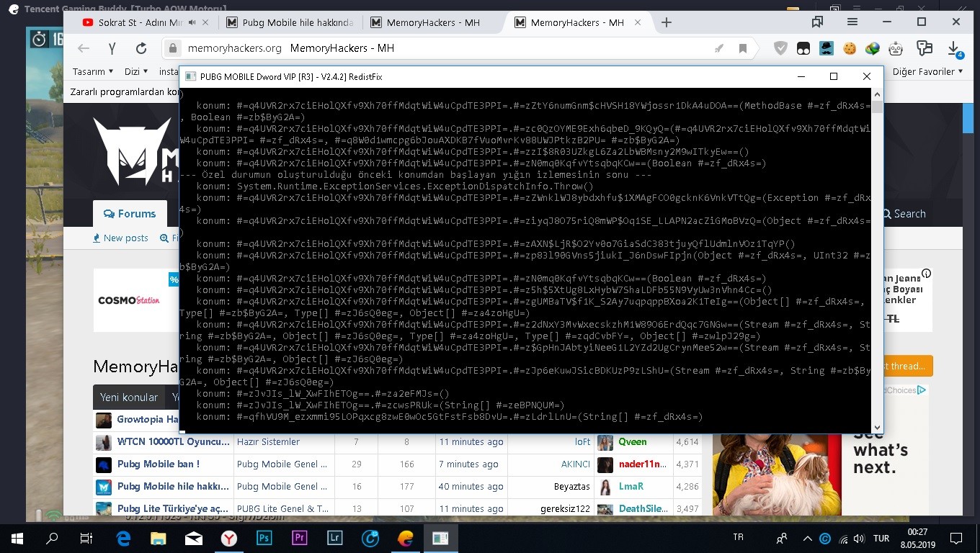Open Mail app from taskbar
The image size is (980, 553).
(193, 538)
